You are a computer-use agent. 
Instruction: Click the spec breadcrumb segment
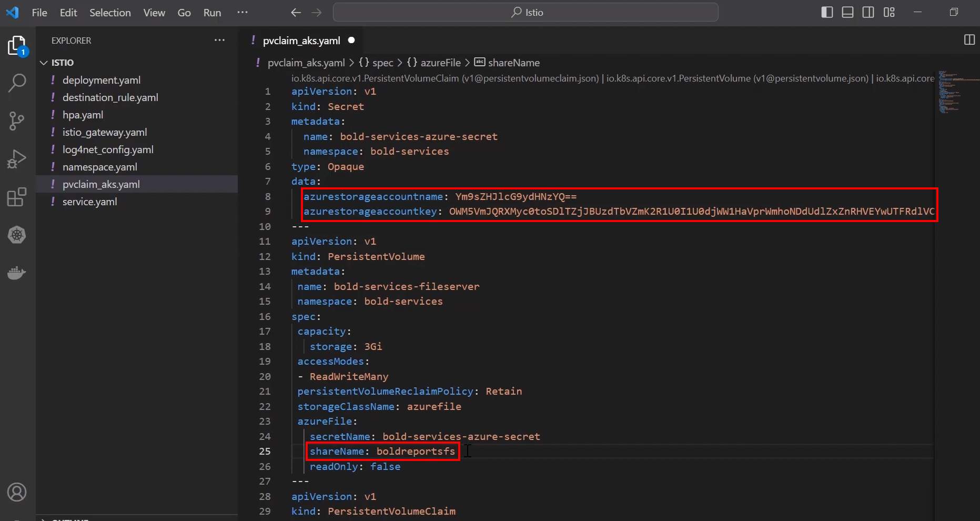coord(376,63)
